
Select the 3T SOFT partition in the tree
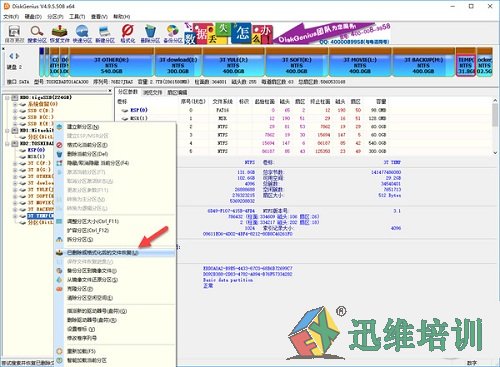tap(40, 196)
